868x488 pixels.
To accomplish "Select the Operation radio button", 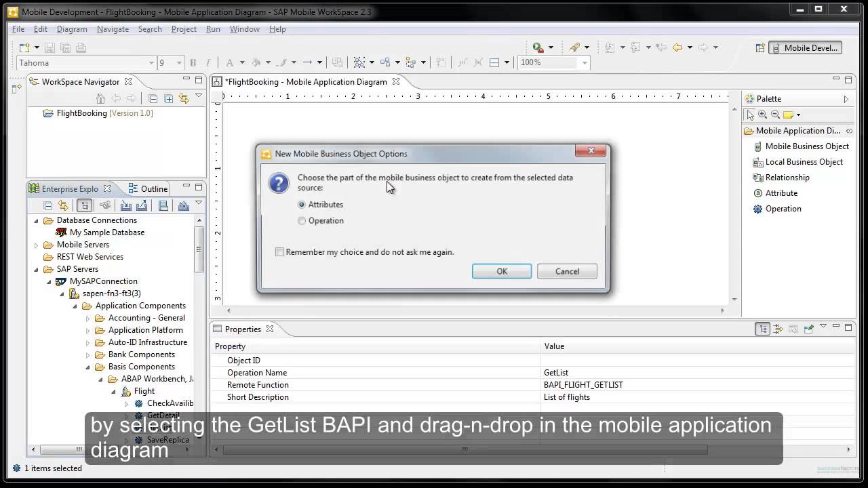I will [302, 221].
